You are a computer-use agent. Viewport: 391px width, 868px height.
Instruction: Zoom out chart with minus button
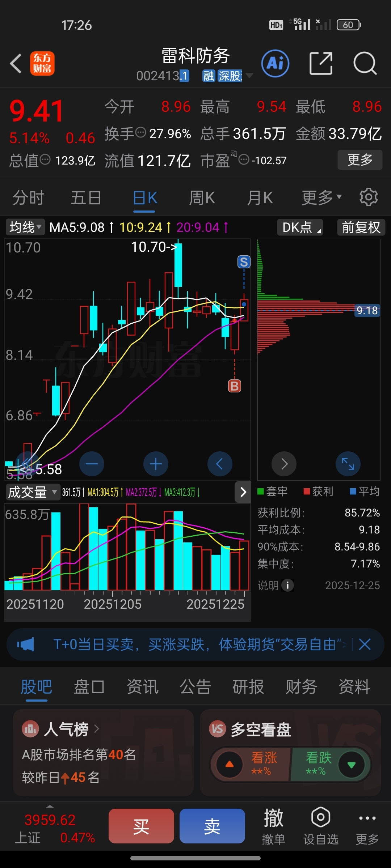[92, 464]
